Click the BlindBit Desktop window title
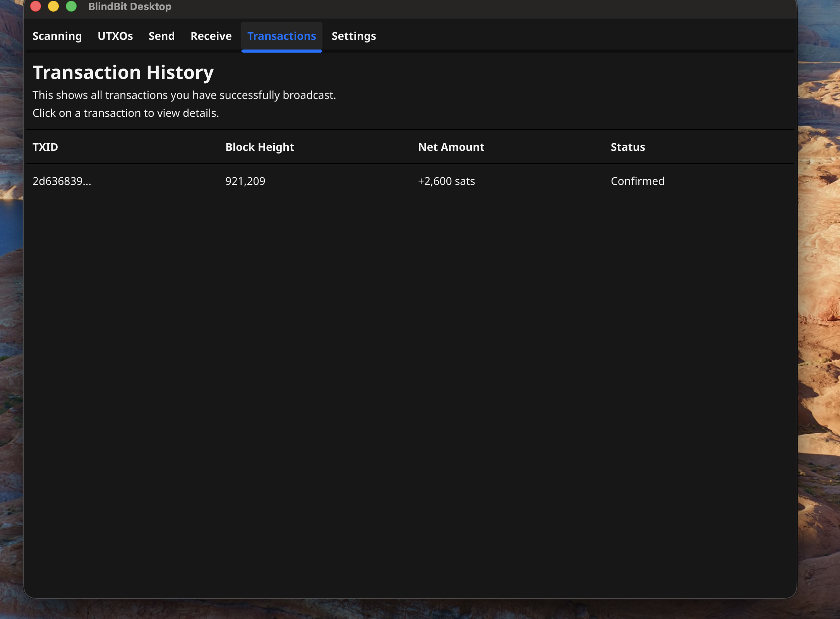840x619 pixels. [130, 7]
